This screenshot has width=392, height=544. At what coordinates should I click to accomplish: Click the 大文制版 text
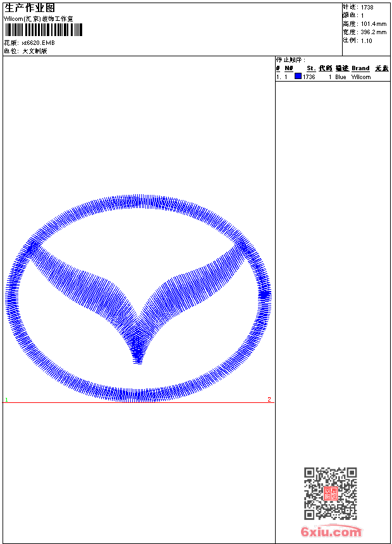35,51
